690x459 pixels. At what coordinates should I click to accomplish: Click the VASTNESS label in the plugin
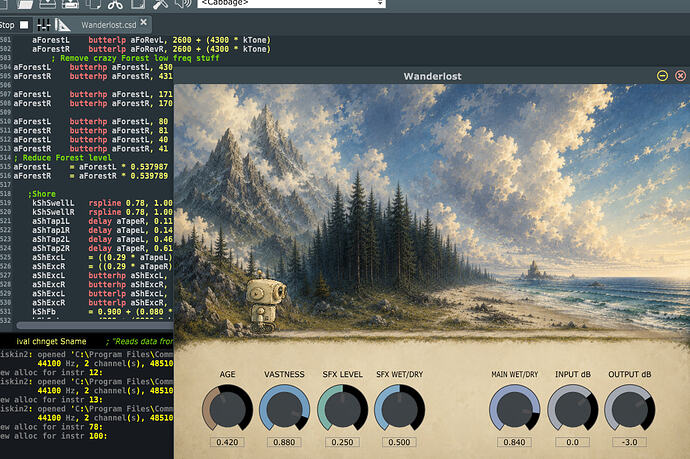tap(284, 374)
